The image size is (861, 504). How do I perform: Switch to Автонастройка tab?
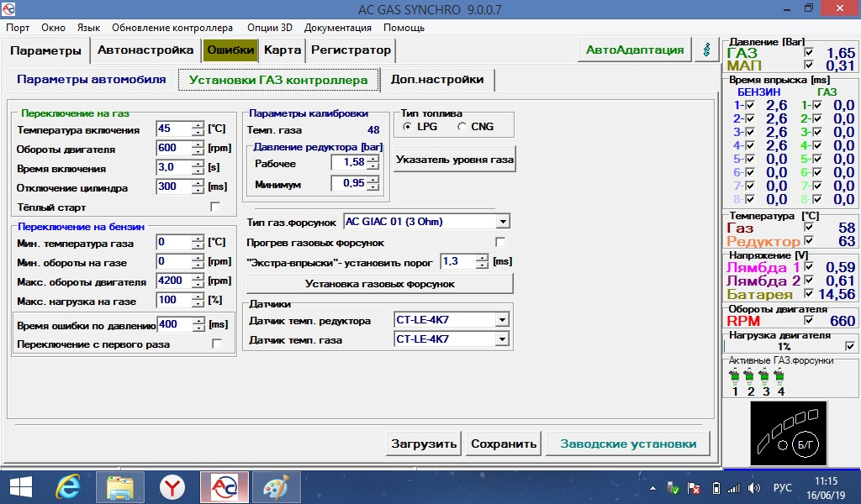click(145, 50)
